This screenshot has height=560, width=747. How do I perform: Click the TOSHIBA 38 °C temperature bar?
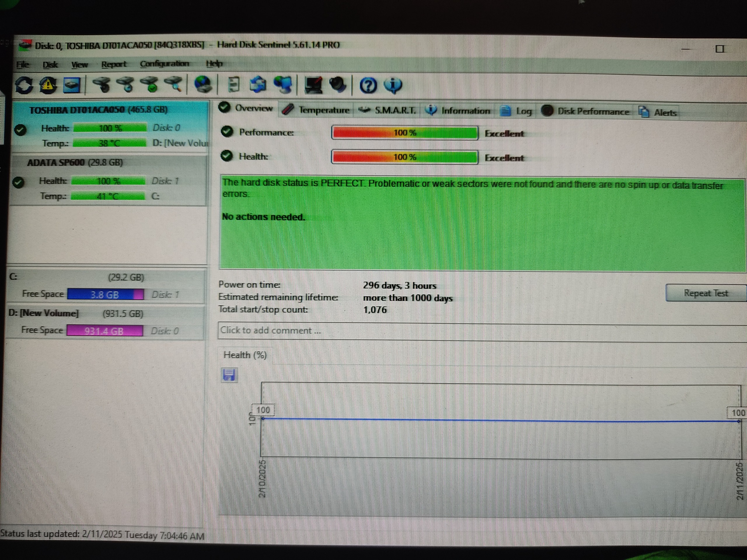(x=110, y=143)
